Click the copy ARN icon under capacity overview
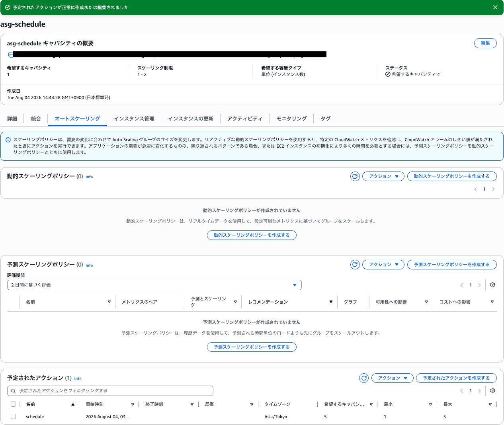This screenshot has height=425, width=504. (10, 55)
